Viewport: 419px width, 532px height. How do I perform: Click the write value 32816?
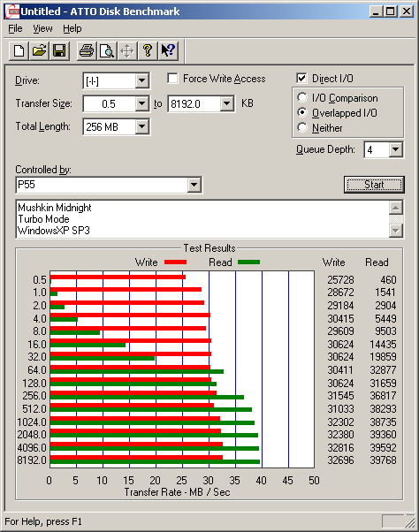click(340, 448)
